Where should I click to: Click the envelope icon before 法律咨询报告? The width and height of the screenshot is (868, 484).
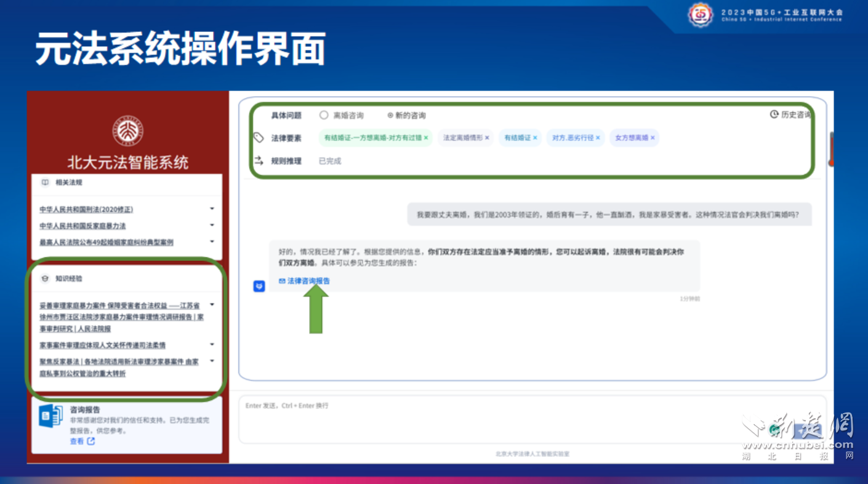coord(282,281)
